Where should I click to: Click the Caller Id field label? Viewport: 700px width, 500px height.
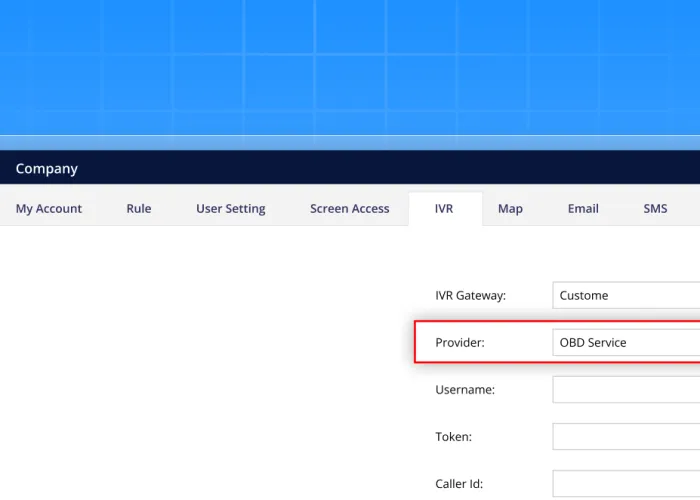coord(459,484)
